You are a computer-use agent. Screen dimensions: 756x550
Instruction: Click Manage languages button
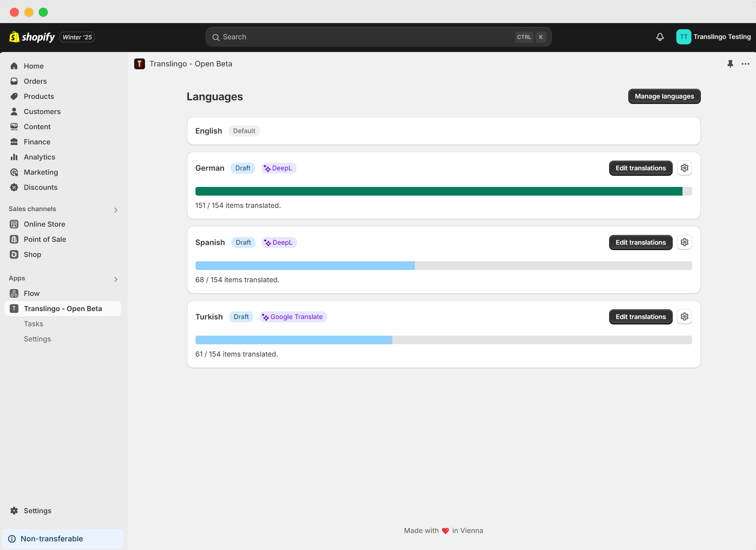664,96
